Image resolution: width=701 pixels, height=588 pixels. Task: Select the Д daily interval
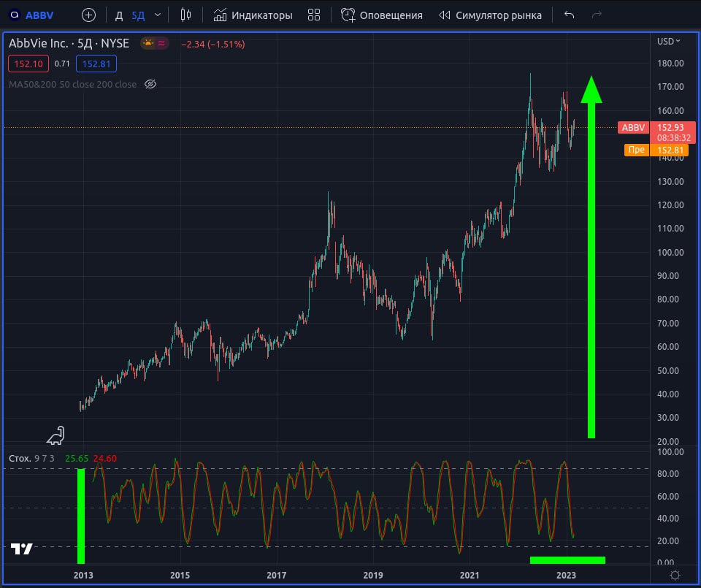point(119,15)
